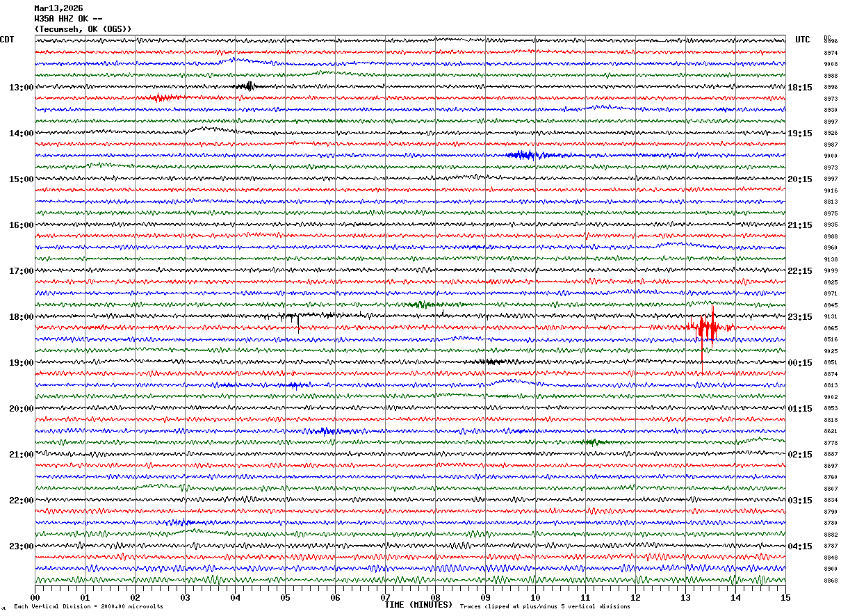The height and width of the screenshot is (616, 841).
Task: Click the DC offset value 8516
Action: coord(831,340)
